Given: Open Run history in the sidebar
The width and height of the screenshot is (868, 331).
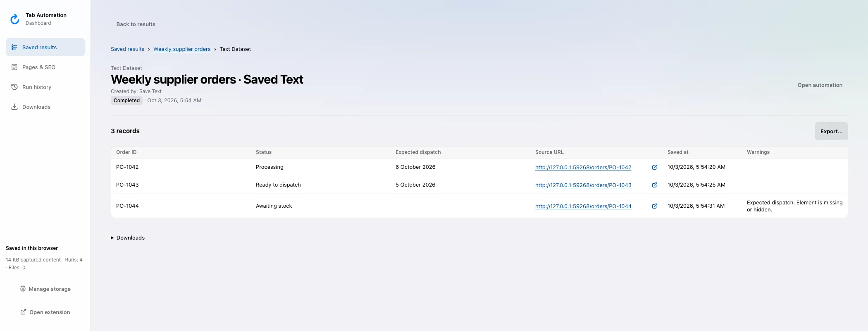Looking at the screenshot, I should coord(45,87).
